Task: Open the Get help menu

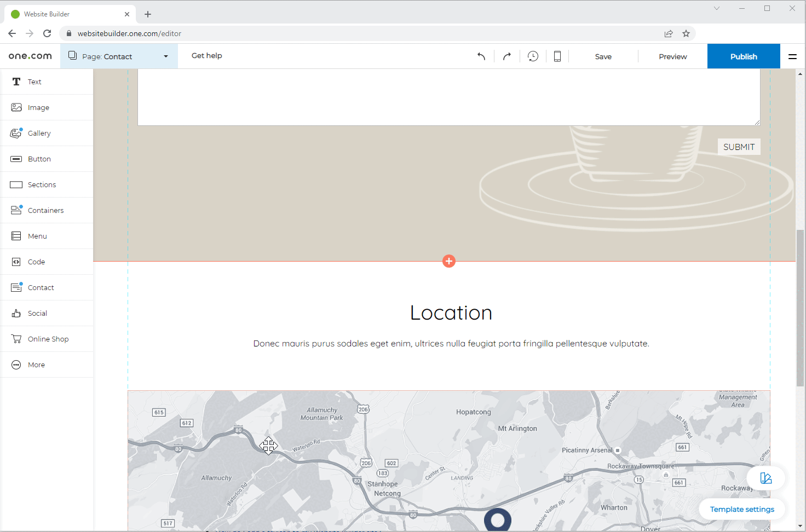Action: [206, 56]
